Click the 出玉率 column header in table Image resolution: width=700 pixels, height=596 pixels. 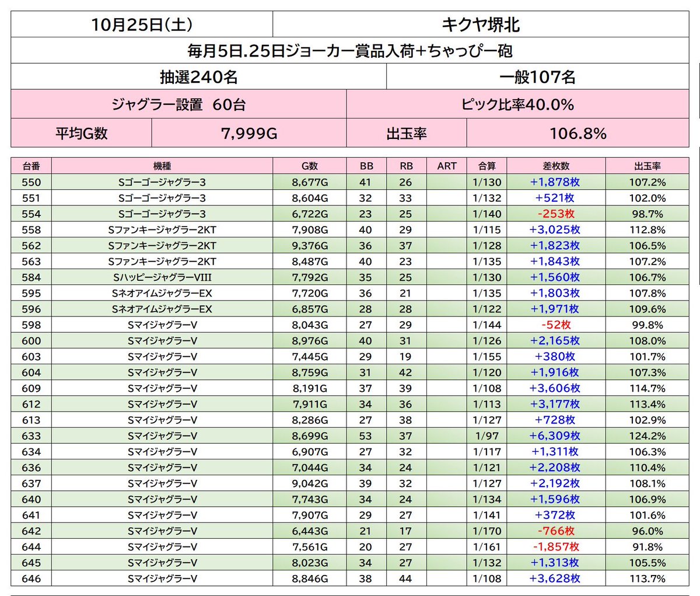pos(647,166)
